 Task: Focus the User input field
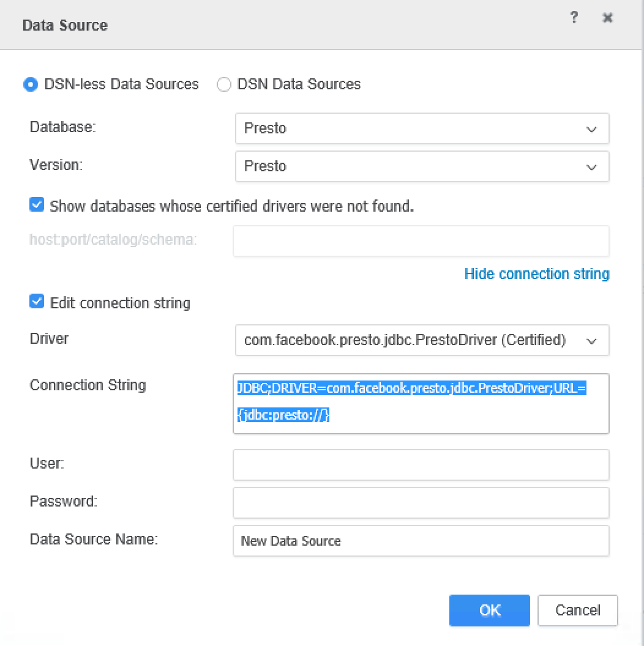pyautogui.click(x=421, y=465)
